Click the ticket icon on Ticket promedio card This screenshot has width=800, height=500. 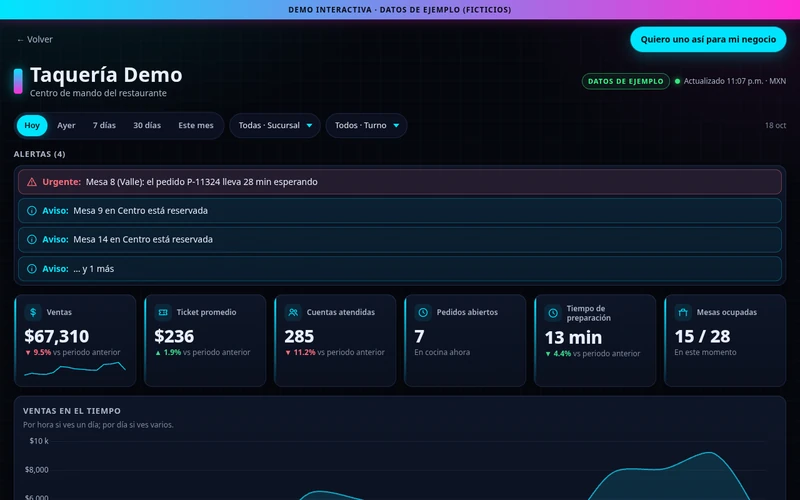pyautogui.click(x=163, y=312)
